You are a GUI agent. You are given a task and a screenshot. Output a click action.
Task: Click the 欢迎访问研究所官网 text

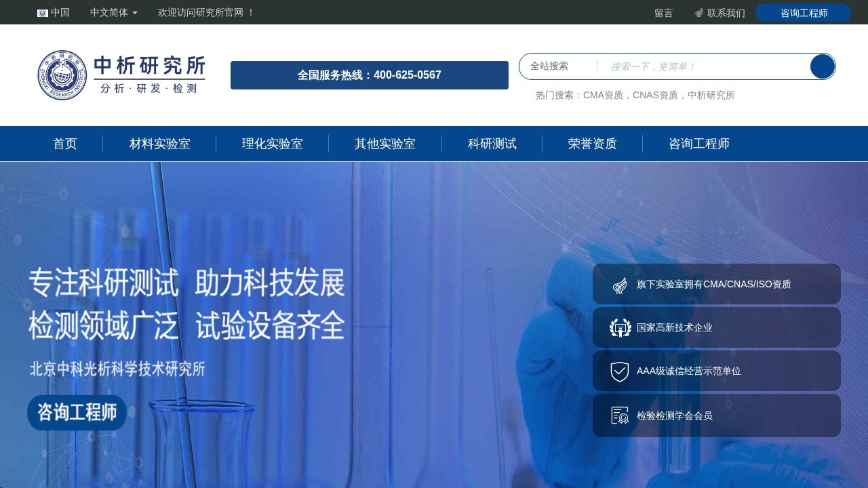206,12
